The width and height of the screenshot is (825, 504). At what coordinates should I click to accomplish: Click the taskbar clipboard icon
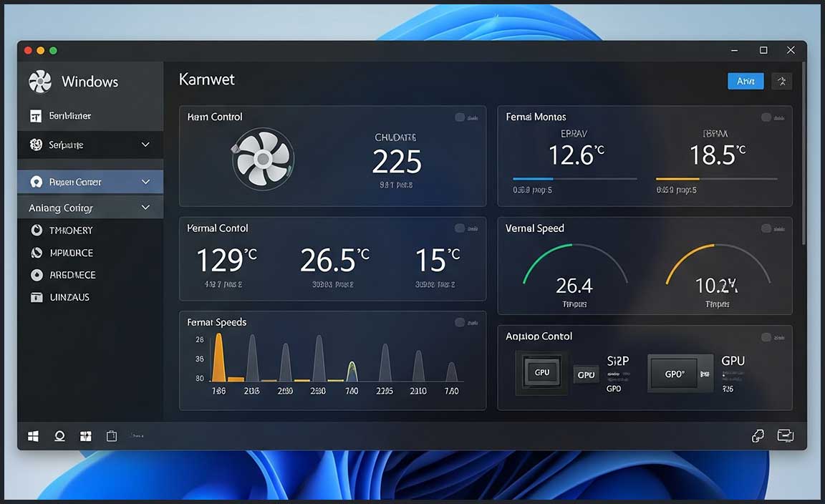pos(112,436)
